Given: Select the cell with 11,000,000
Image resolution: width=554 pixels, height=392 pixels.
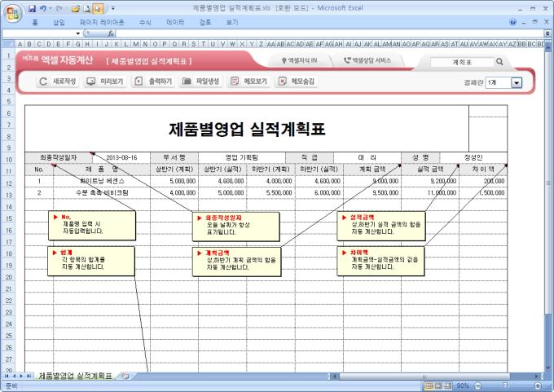Looking at the screenshot, I should tap(430, 193).
